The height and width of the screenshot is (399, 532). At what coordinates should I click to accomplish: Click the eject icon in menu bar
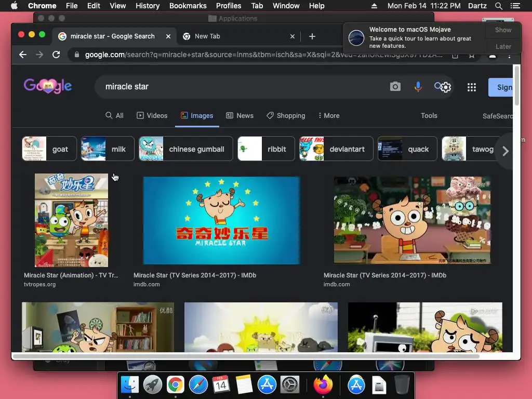[x=374, y=6]
